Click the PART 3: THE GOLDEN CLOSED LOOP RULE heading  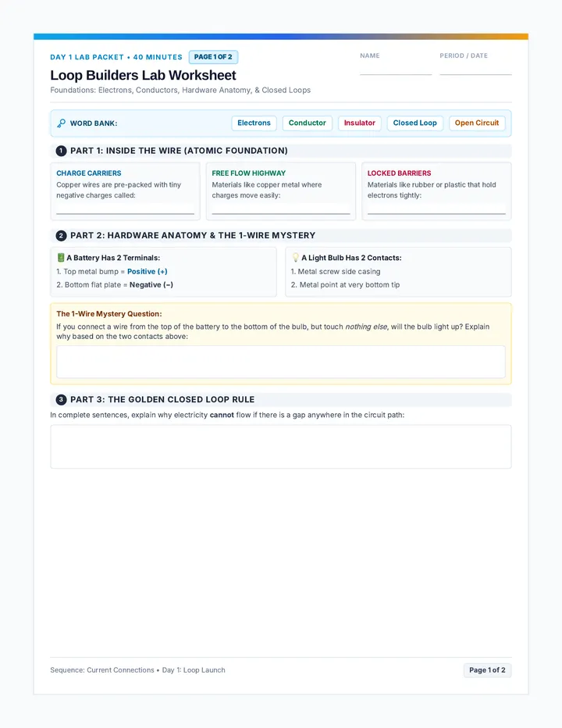click(162, 400)
